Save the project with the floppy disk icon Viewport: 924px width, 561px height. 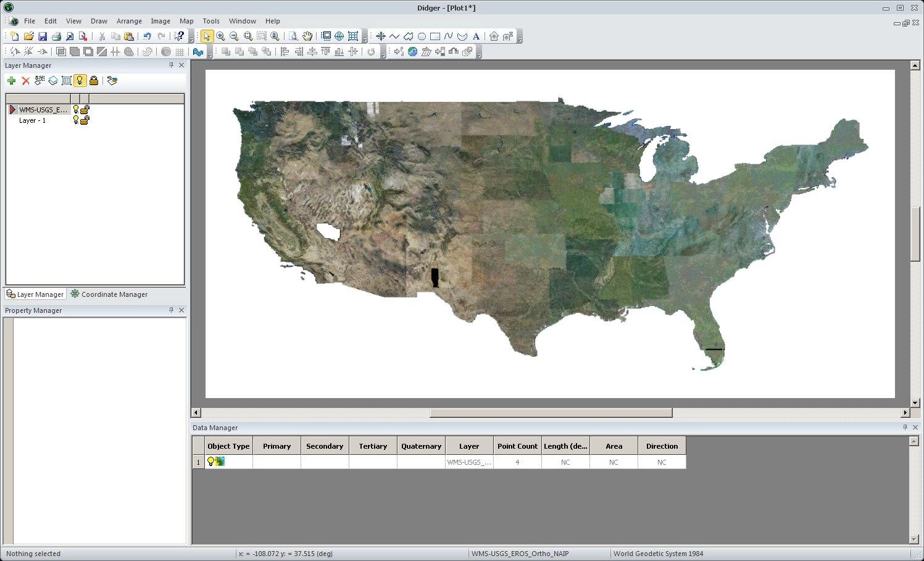pos(42,36)
